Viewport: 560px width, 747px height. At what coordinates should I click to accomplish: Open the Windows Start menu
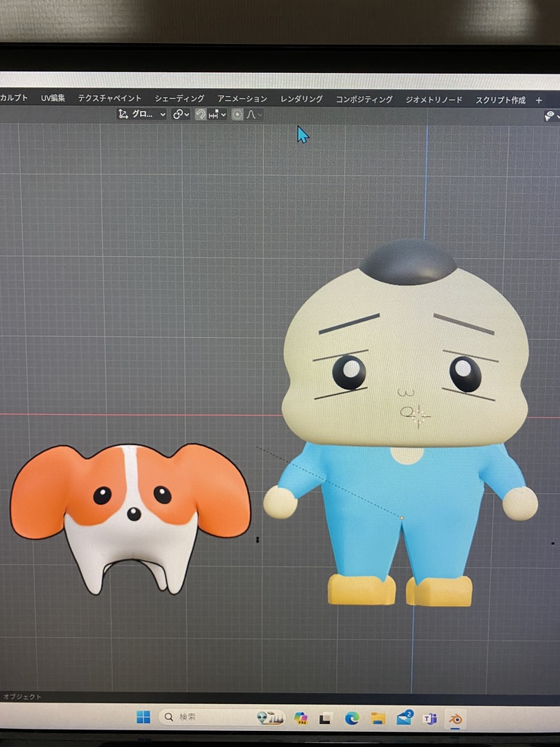pos(143,717)
